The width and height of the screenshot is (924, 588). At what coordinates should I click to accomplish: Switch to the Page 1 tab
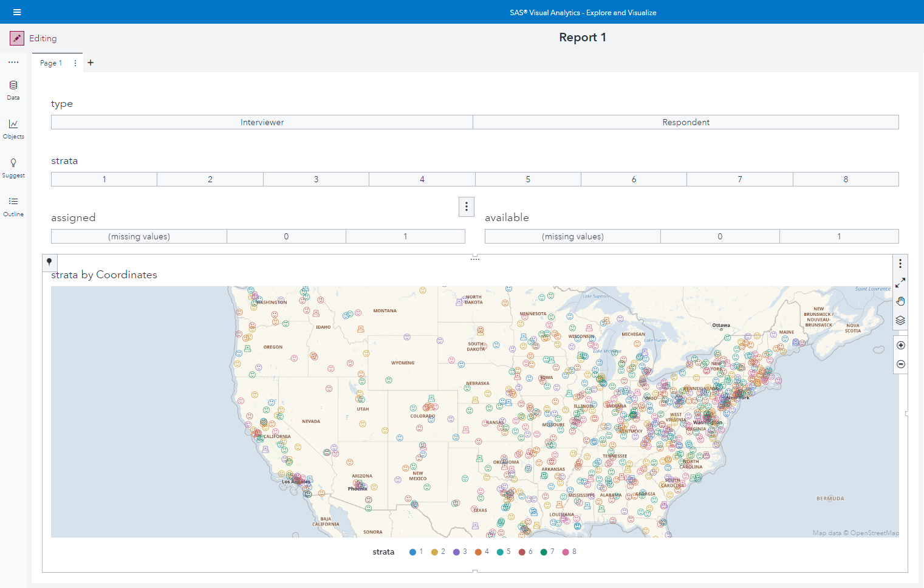[50, 63]
